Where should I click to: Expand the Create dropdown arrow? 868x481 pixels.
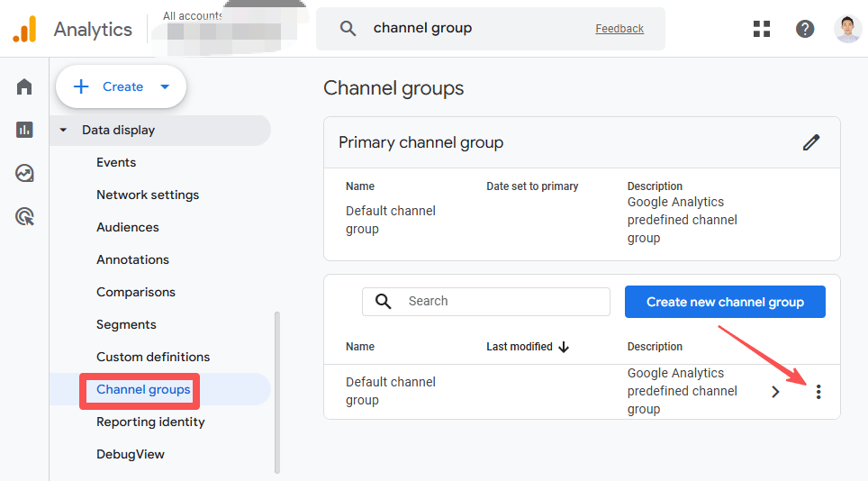pos(165,87)
